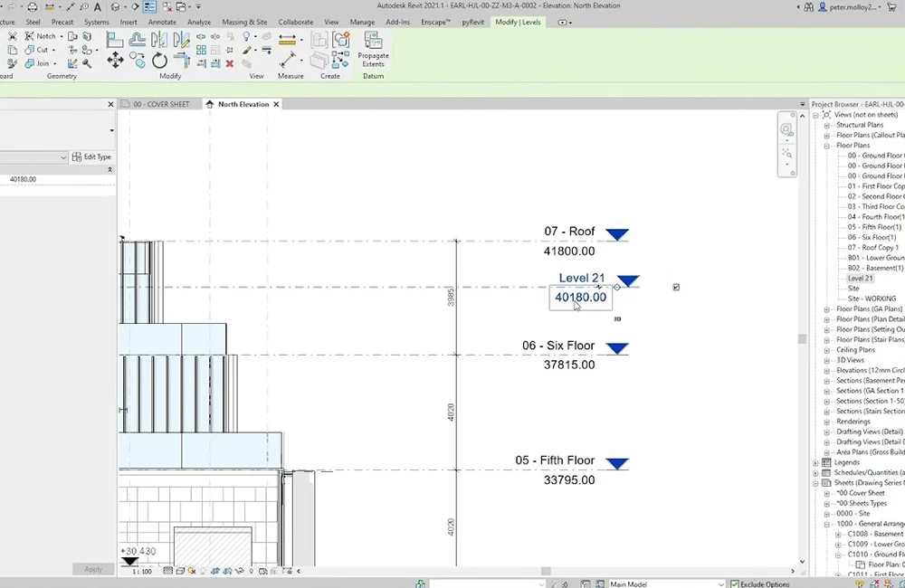Viewport: 905px width, 588px height.
Task: Expand Ceiling Plans in Project Browser
Action: [826, 350]
